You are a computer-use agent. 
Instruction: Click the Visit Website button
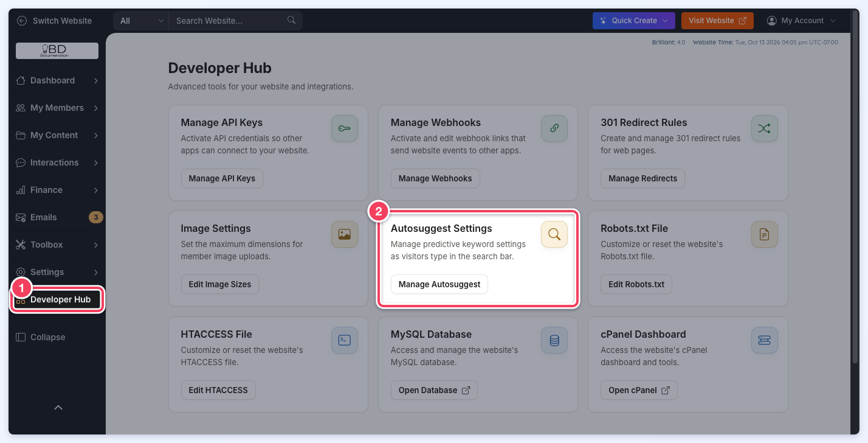coord(717,21)
